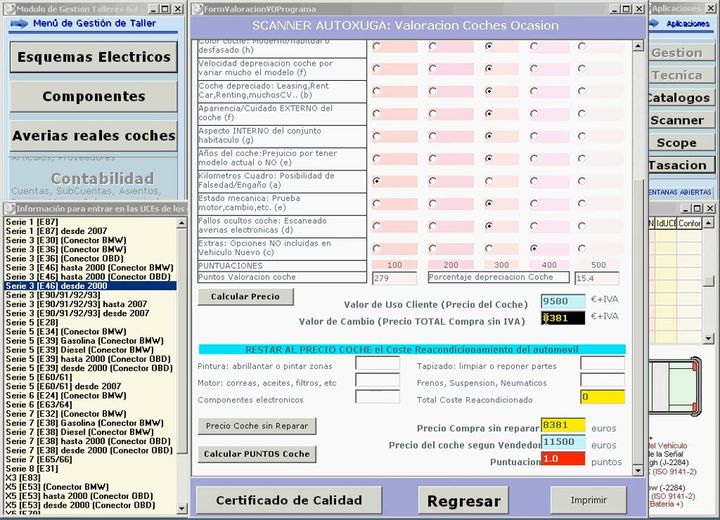720x520 pixels.
Task: Click vehicle list scrollbar down arrow
Action: (182, 508)
